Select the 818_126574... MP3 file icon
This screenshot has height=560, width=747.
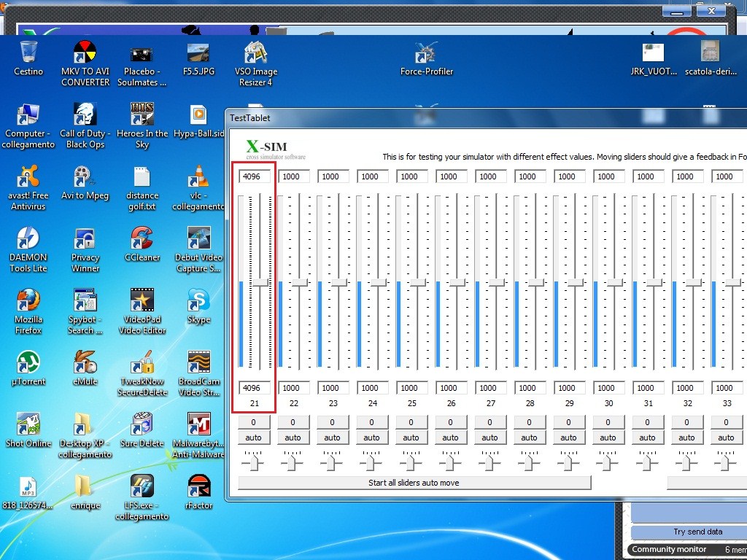pos(28,486)
